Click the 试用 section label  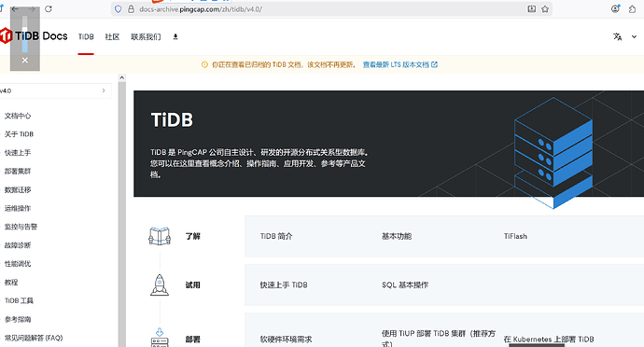click(192, 285)
